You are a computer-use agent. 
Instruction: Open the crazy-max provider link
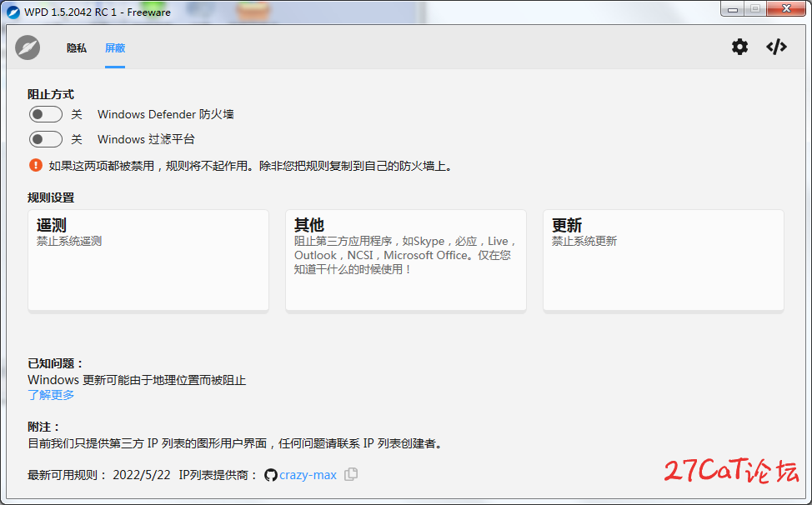click(308, 474)
